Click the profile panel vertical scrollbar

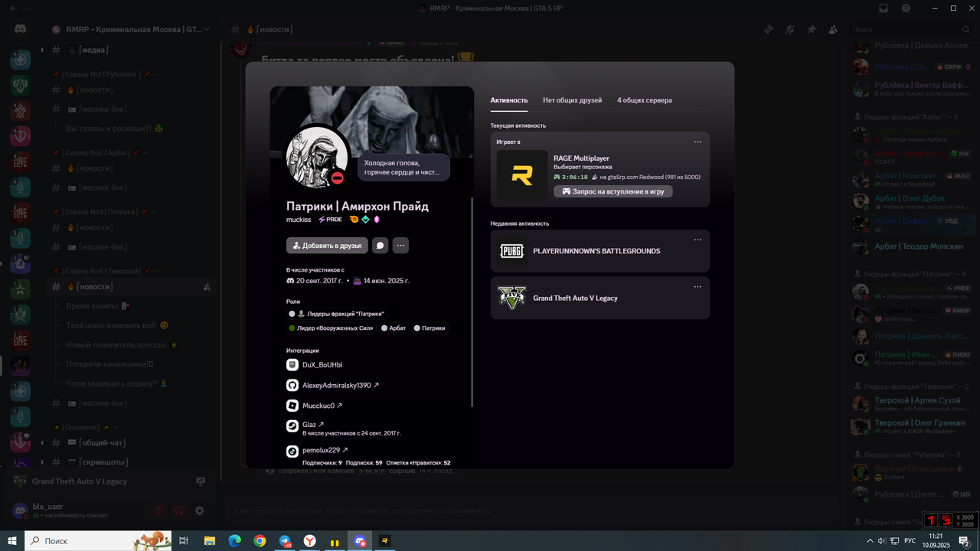472,302
